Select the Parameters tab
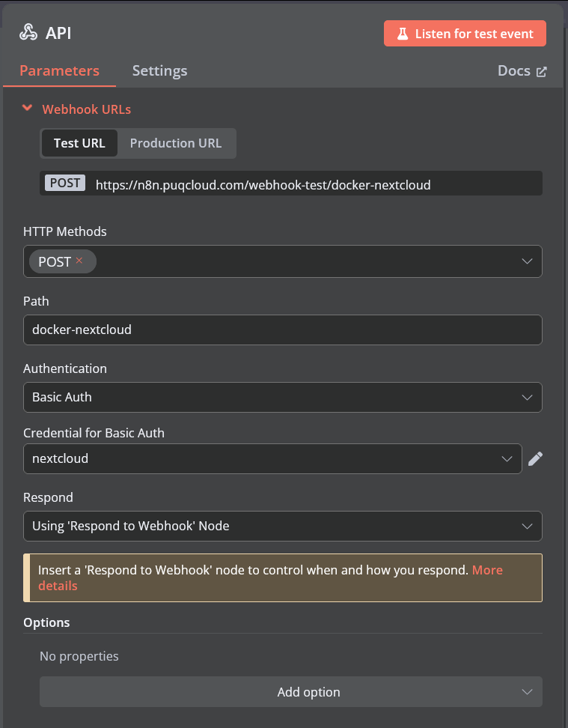This screenshot has width=568, height=728. click(x=59, y=70)
